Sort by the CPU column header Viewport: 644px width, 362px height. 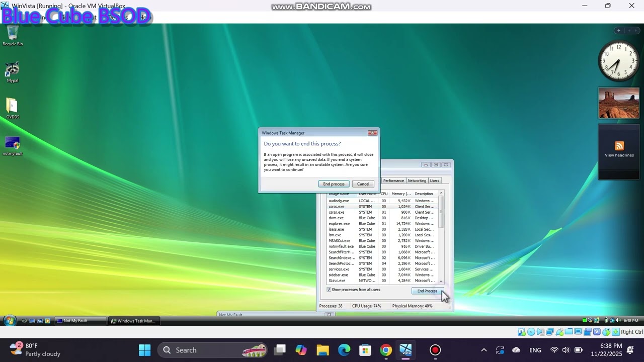pos(384,194)
